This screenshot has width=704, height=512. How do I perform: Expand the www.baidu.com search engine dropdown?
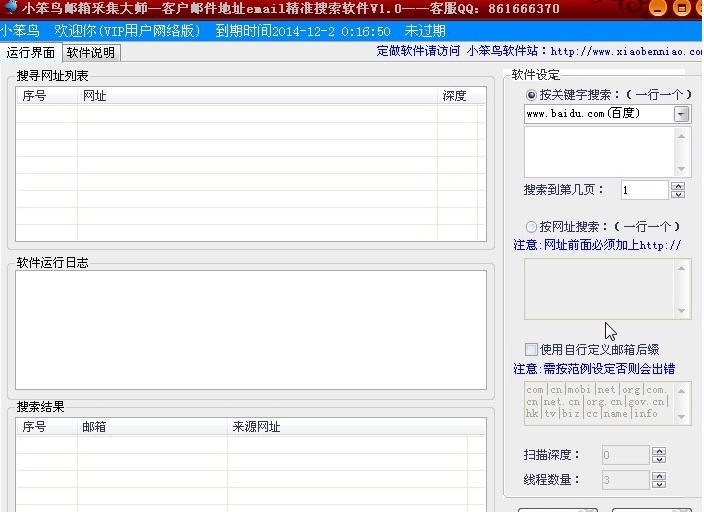(682, 114)
